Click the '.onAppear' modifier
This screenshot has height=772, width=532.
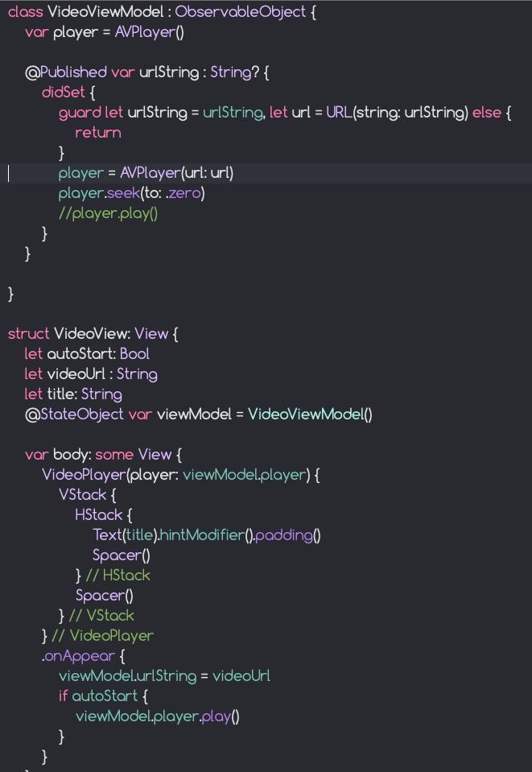point(78,656)
